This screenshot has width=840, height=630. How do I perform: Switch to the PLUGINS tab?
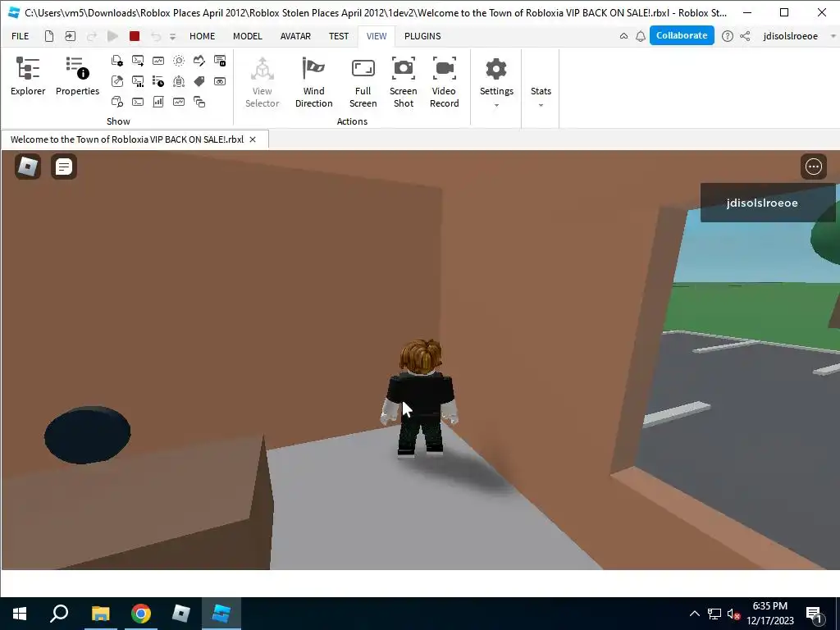click(422, 36)
